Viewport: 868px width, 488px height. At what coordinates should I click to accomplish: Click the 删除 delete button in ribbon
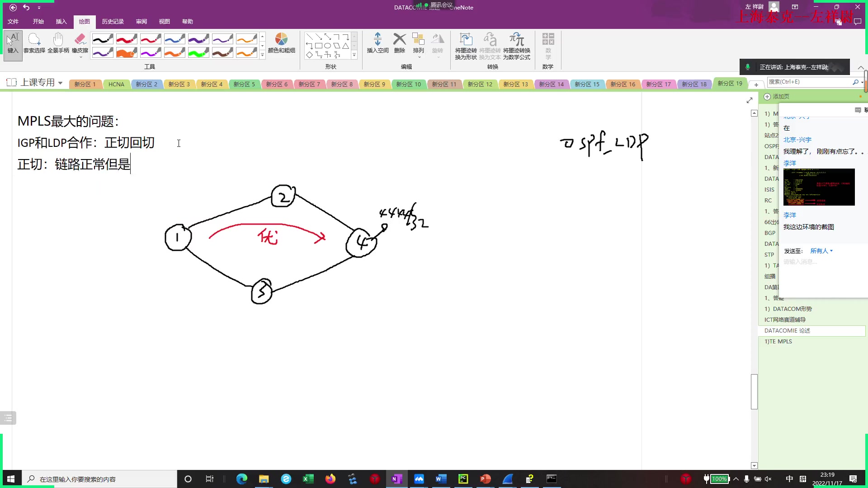[x=400, y=43]
